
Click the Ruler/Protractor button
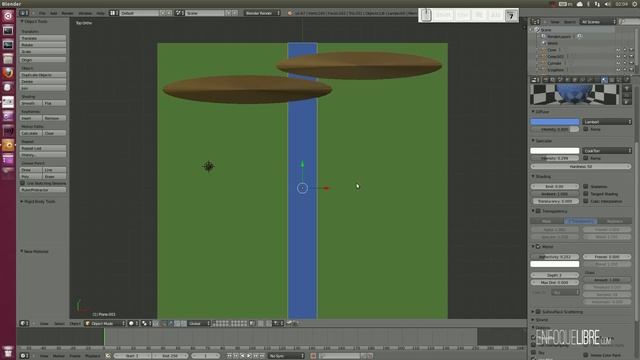[43, 190]
